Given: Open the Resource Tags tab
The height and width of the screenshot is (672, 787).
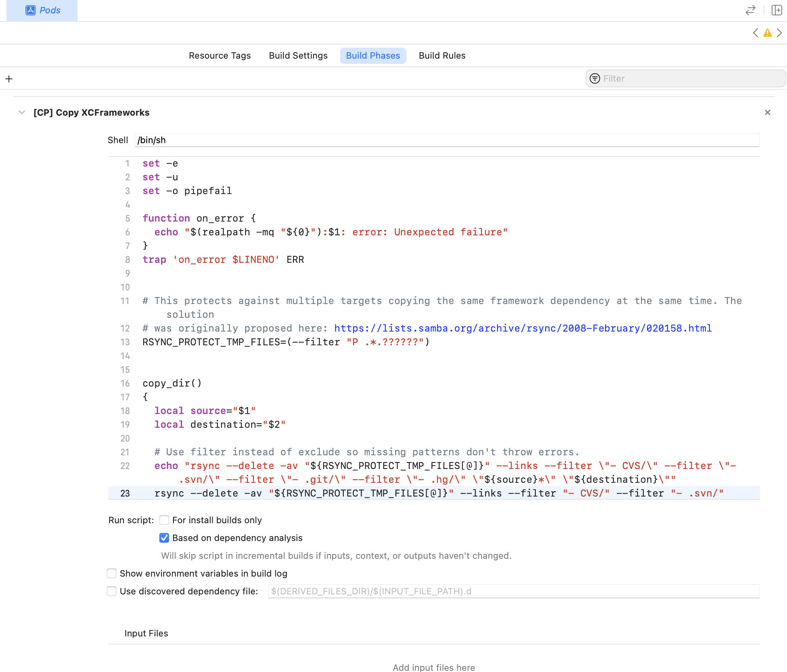Looking at the screenshot, I should point(220,55).
